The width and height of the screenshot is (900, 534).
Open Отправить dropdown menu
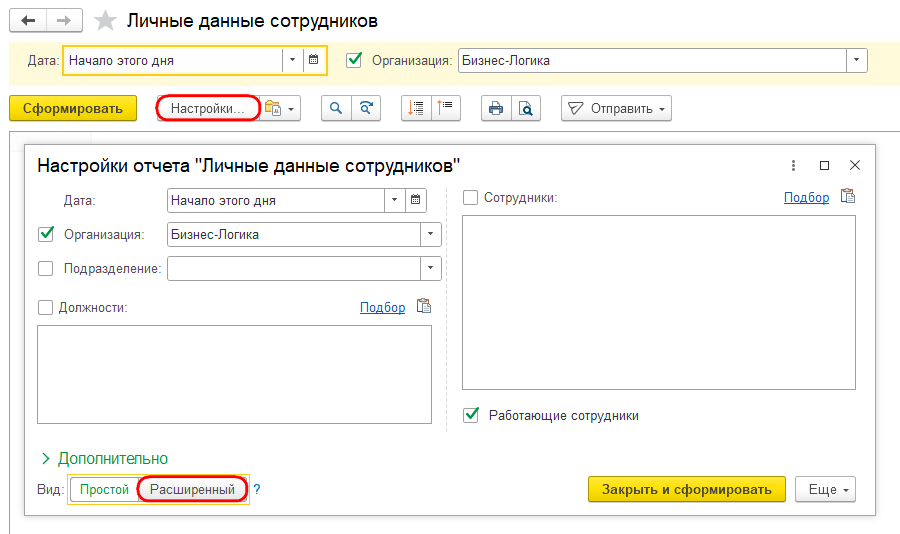click(616, 109)
